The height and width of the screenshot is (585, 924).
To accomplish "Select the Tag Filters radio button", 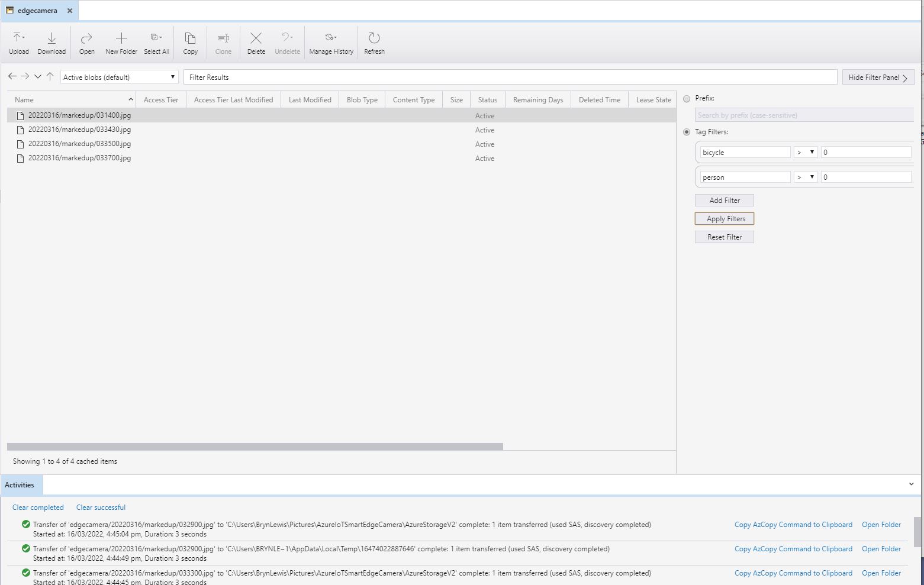I will (687, 132).
